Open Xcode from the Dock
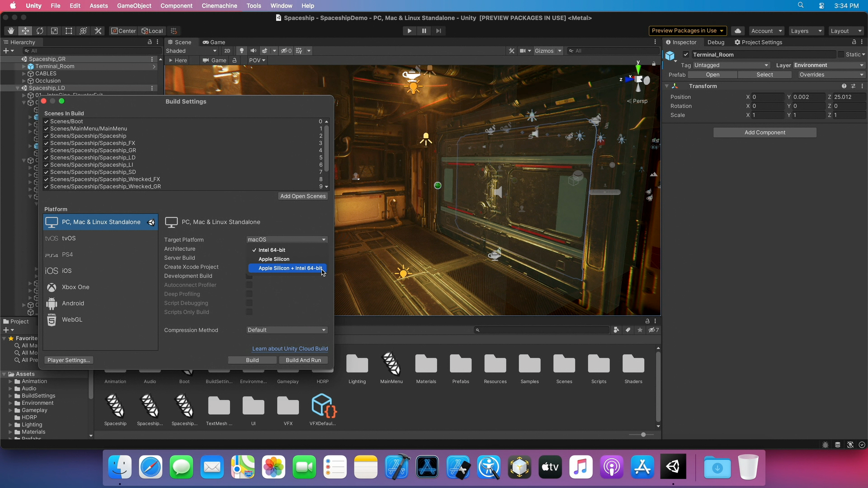The width and height of the screenshot is (868, 488). pos(397,467)
